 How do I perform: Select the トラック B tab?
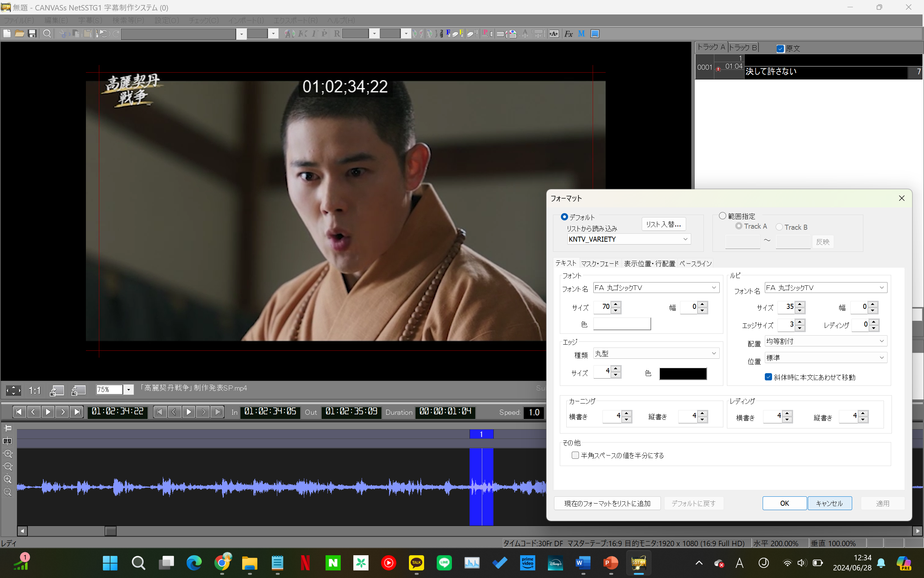coord(743,47)
